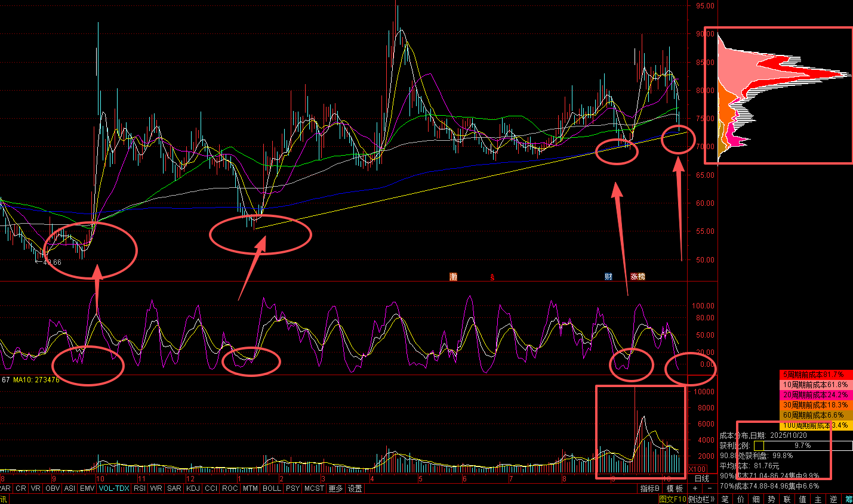The width and height of the screenshot is (853, 504).
Task: Select the CCI indicator tab
Action: click(x=211, y=488)
